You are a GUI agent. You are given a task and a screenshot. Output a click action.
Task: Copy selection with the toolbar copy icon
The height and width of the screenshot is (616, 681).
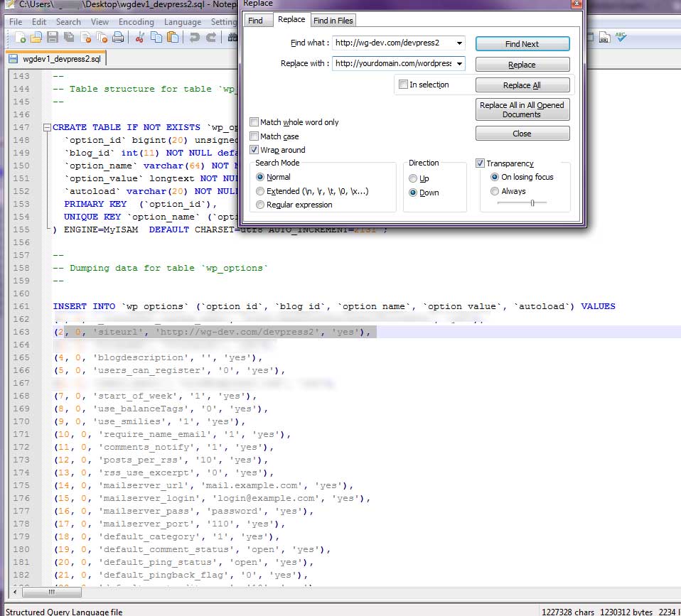(x=156, y=38)
